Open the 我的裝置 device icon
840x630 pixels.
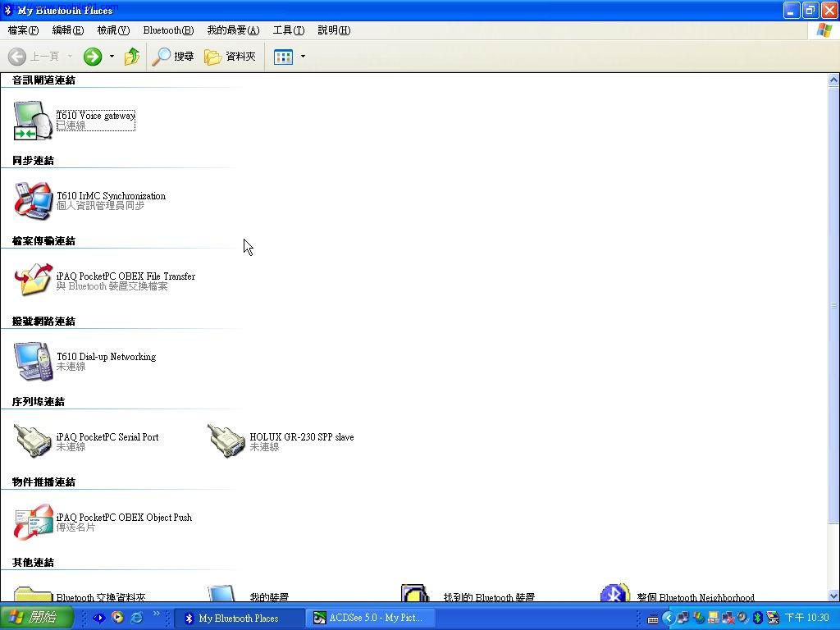coord(222,593)
